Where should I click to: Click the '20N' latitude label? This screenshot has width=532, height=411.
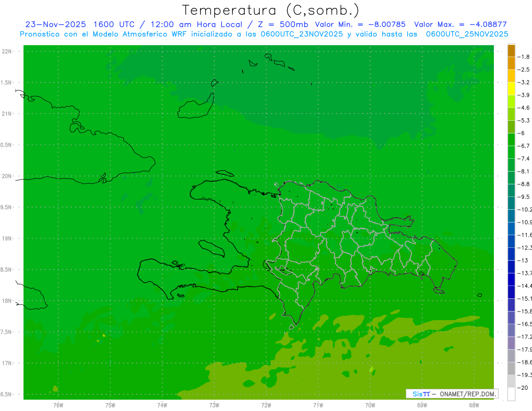coord(8,176)
